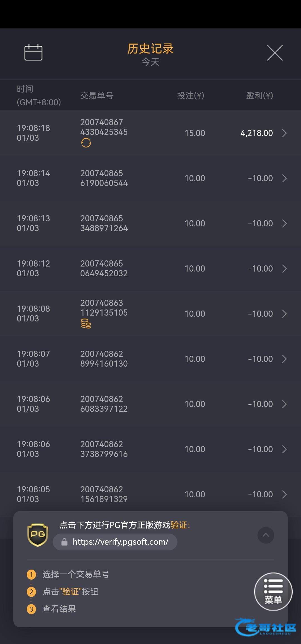The image size is (301, 644).
Task: Expand the 19:08:13 transaction row chevron
Action: (284, 223)
